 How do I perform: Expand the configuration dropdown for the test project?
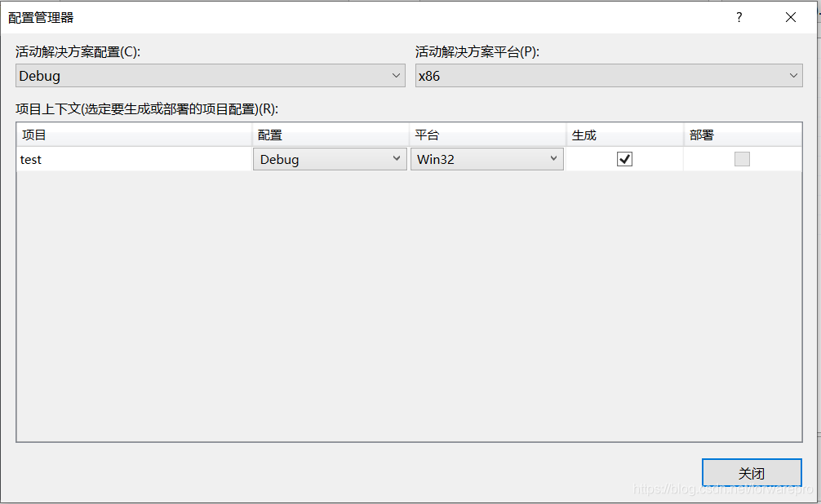coord(330,159)
